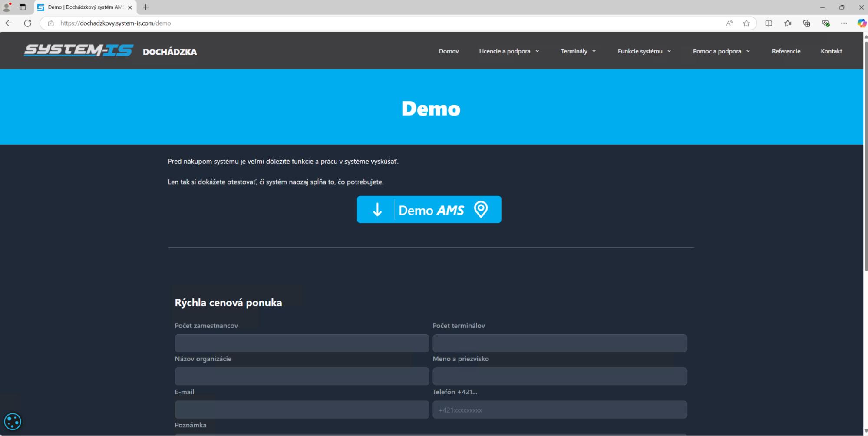This screenshot has height=436, width=868.
Task: Click the System-IS logo
Action: [79, 51]
